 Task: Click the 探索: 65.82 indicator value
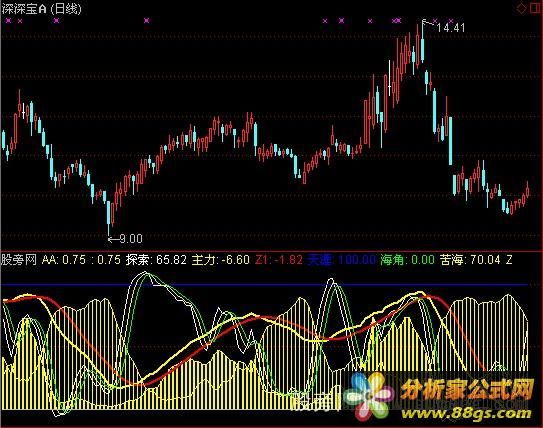pyautogui.click(x=156, y=260)
